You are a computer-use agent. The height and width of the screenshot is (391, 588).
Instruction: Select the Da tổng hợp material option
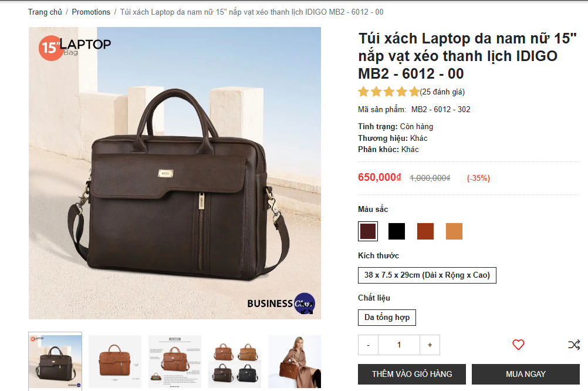(x=387, y=318)
